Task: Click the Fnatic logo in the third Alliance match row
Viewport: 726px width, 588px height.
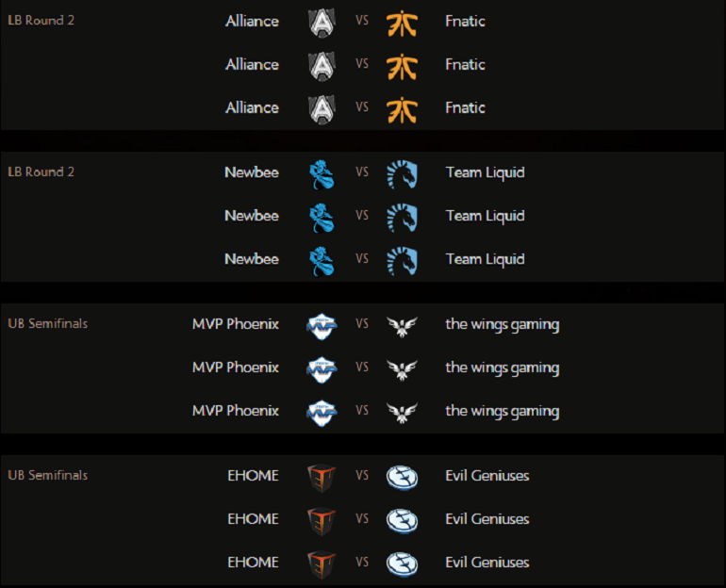Action: [x=402, y=109]
